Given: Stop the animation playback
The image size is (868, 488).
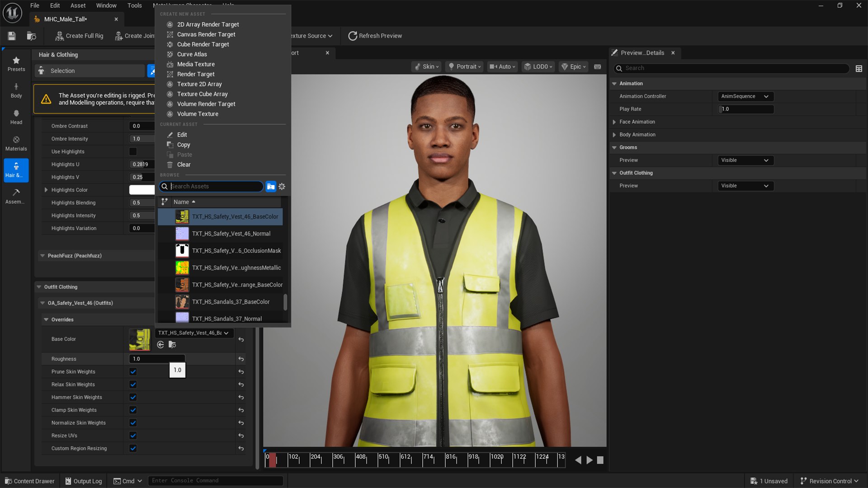Looking at the screenshot, I should pos(600,460).
